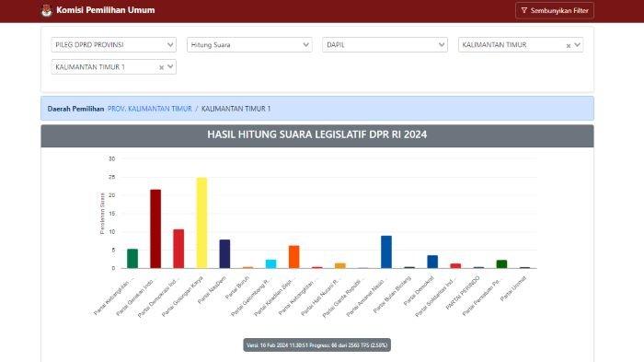Click the KPU garuda logo icon

pos(46,10)
